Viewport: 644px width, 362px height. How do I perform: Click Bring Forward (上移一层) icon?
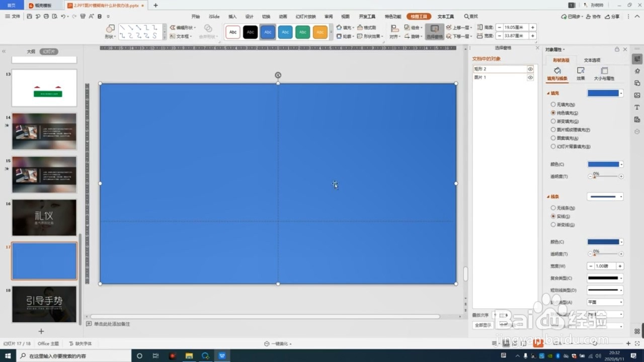(449, 28)
